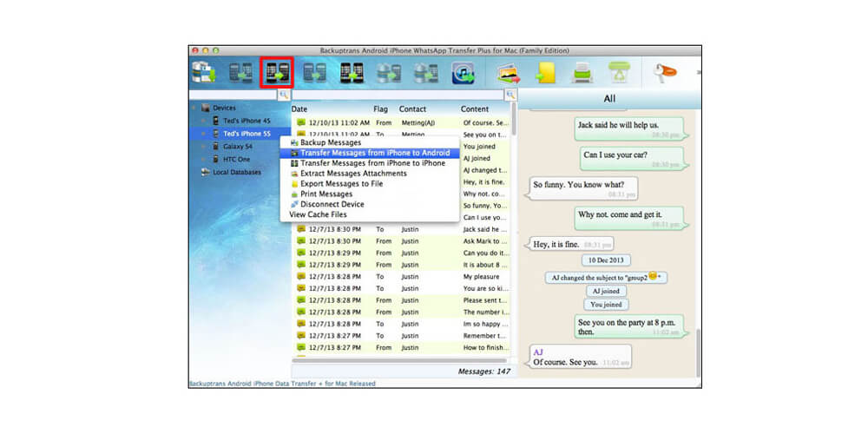Click the device search field above the tree
This screenshot has width=868, height=434.
tap(233, 95)
